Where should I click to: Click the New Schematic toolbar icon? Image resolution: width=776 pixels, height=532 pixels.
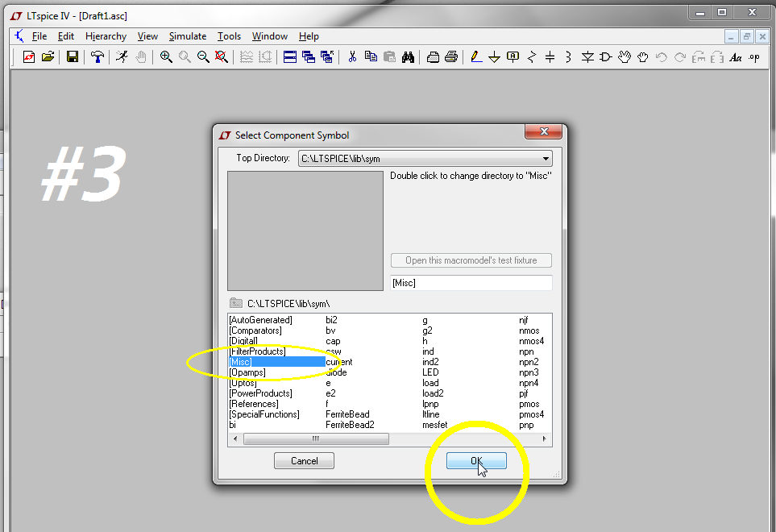(29, 57)
